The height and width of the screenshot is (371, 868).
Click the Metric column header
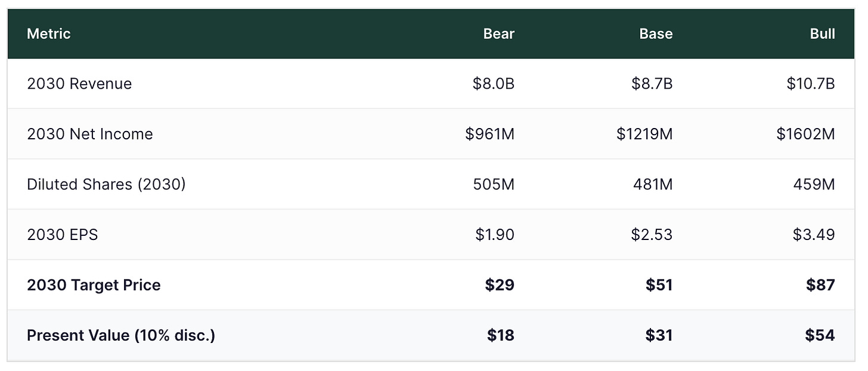[49, 34]
